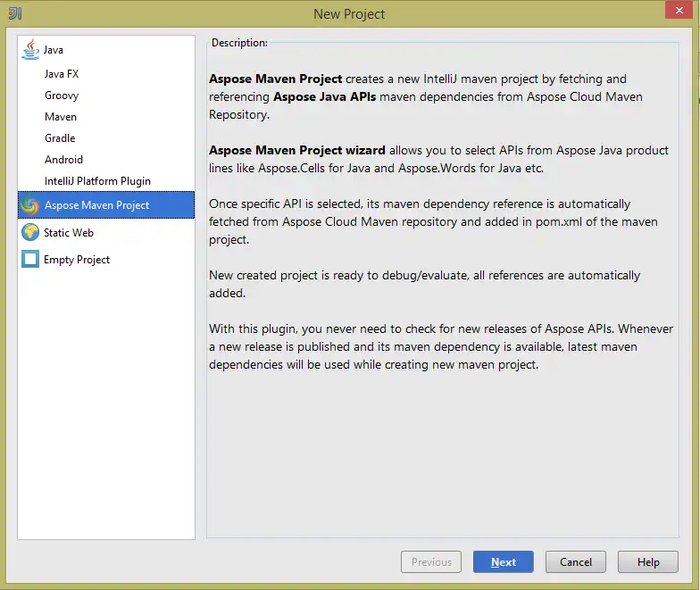Image resolution: width=700 pixels, height=590 pixels.
Task: Pick the Gradle project type
Action: tap(60, 138)
